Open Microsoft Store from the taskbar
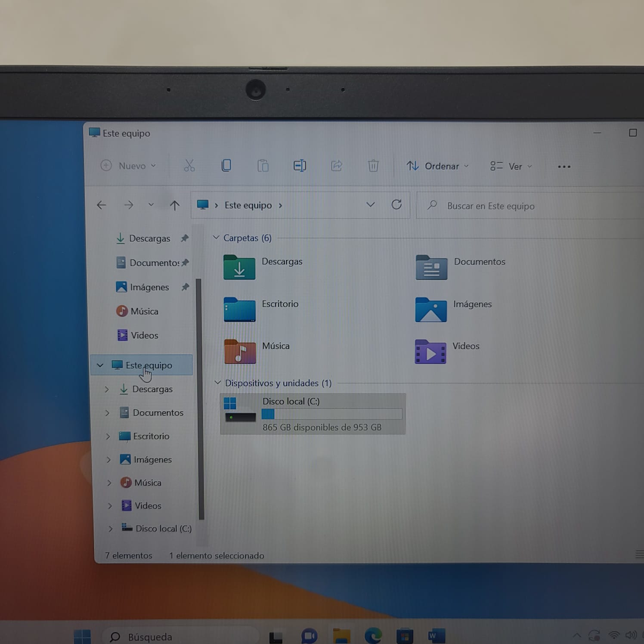This screenshot has height=644, width=644. [x=405, y=636]
